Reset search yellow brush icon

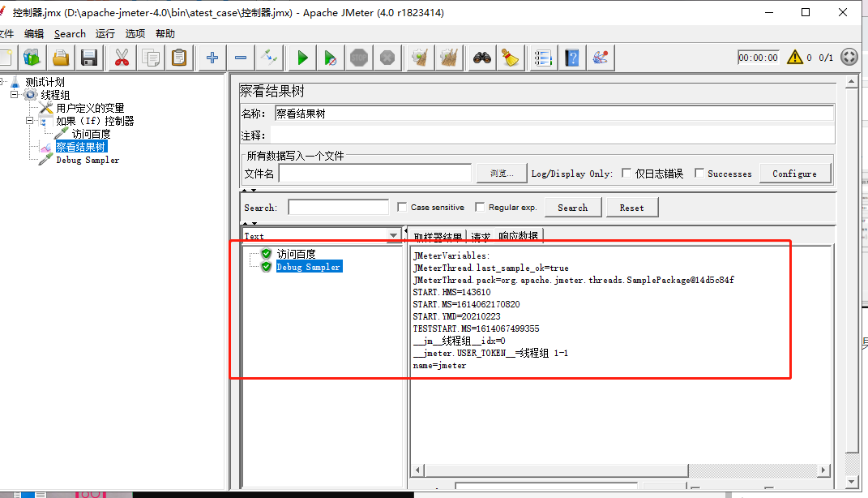click(x=511, y=58)
